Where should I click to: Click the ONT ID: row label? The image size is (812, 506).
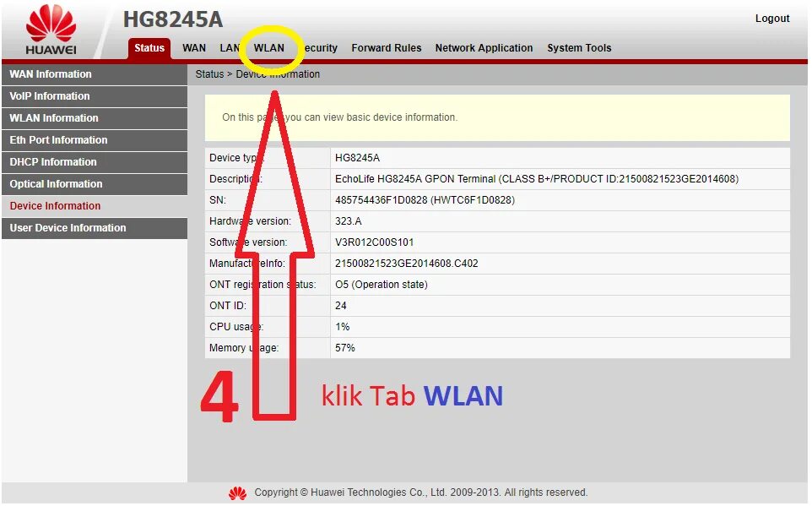(227, 306)
